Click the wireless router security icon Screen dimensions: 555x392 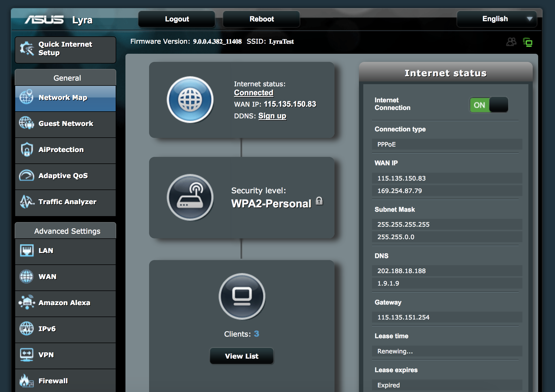tap(190, 197)
